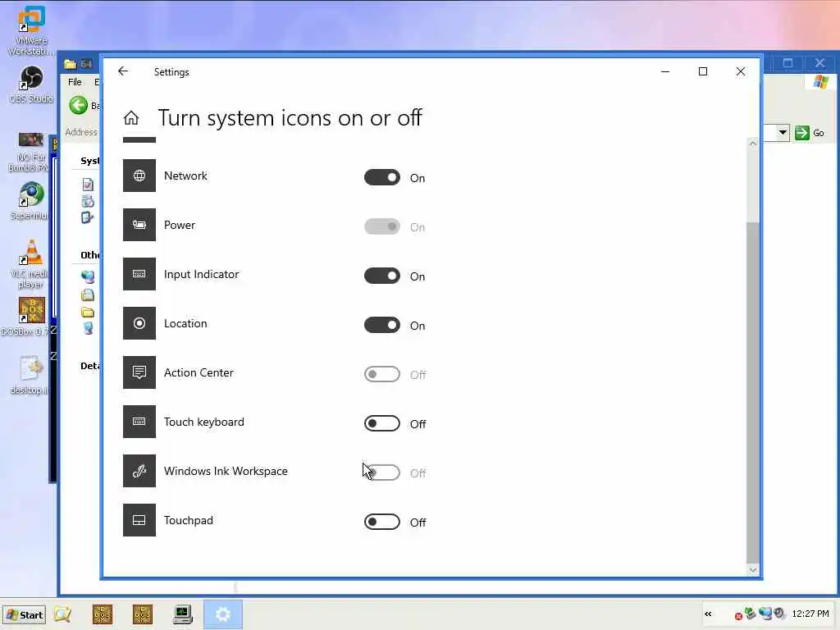Click the Action Center message icon tile
Viewport: 840px width, 630px height.
tap(139, 372)
